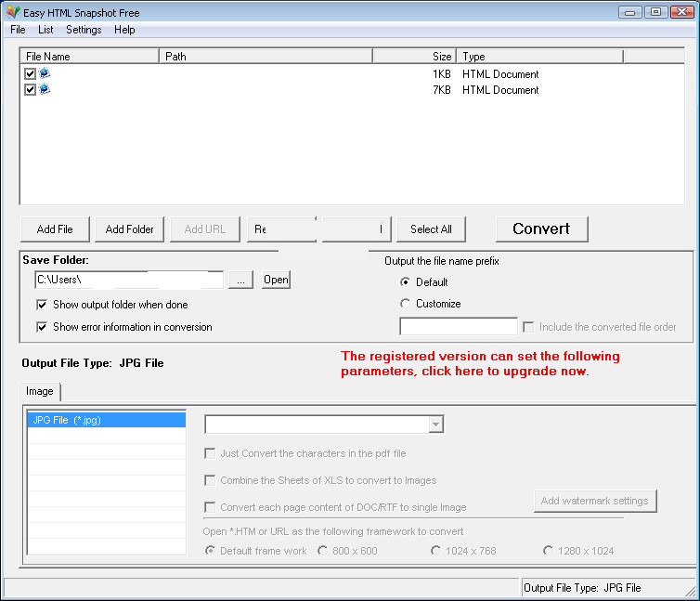Maximize the Easy HTML Snapshot window
This screenshot has width=700, height=601.
pyautogui.click(x=655, y=12)
